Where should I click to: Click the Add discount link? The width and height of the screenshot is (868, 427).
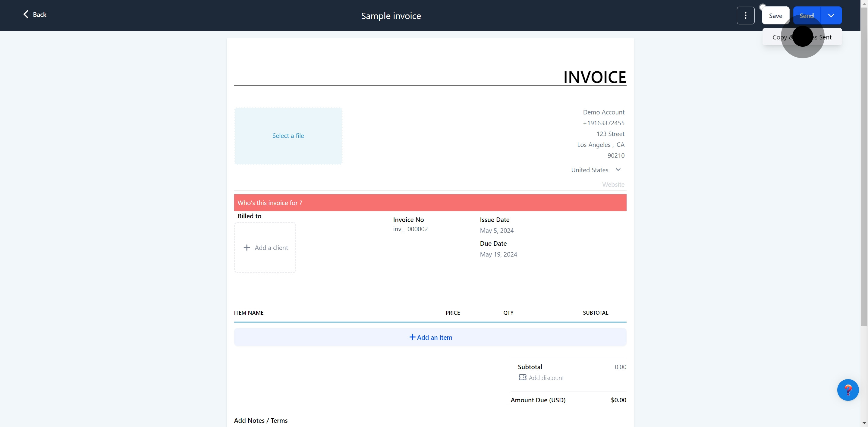546,378
